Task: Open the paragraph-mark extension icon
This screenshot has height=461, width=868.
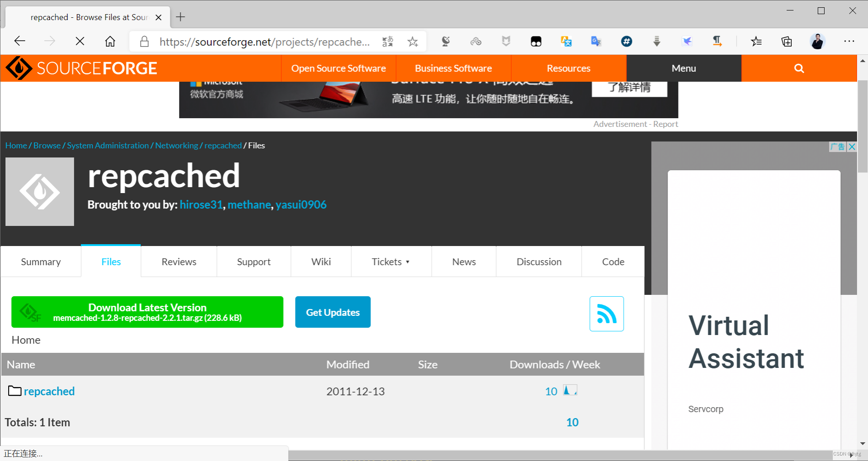Action: (x=717, y=42)
